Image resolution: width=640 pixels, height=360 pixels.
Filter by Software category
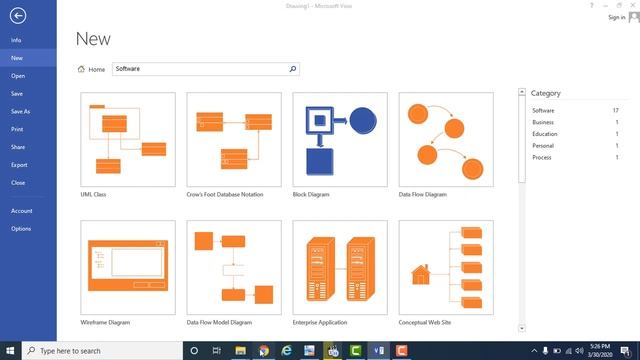pos(576,111)
